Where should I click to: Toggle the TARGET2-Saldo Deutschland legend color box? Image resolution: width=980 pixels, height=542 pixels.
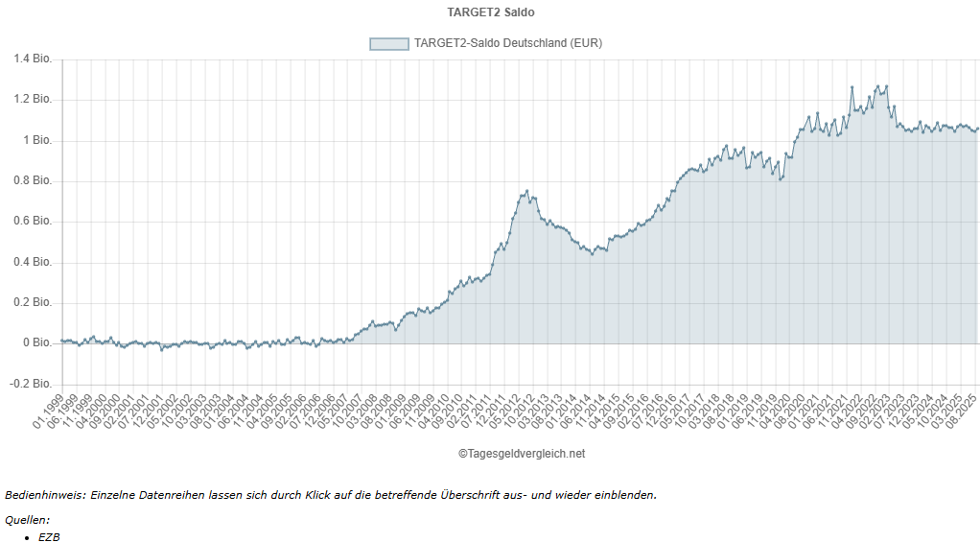coord(389,43)
